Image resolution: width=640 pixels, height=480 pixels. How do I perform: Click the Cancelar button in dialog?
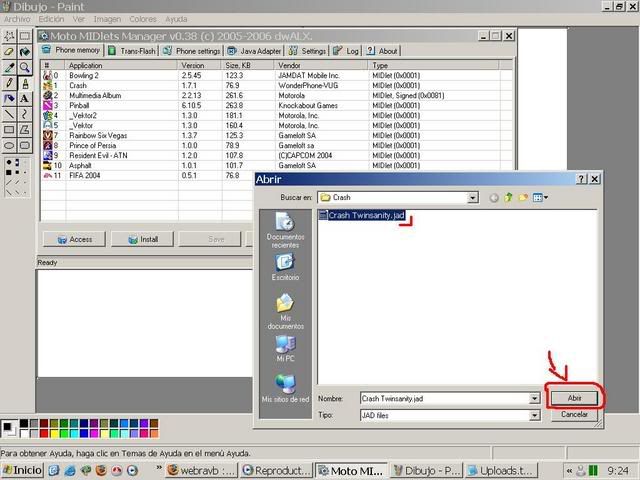tap(574, 414)
